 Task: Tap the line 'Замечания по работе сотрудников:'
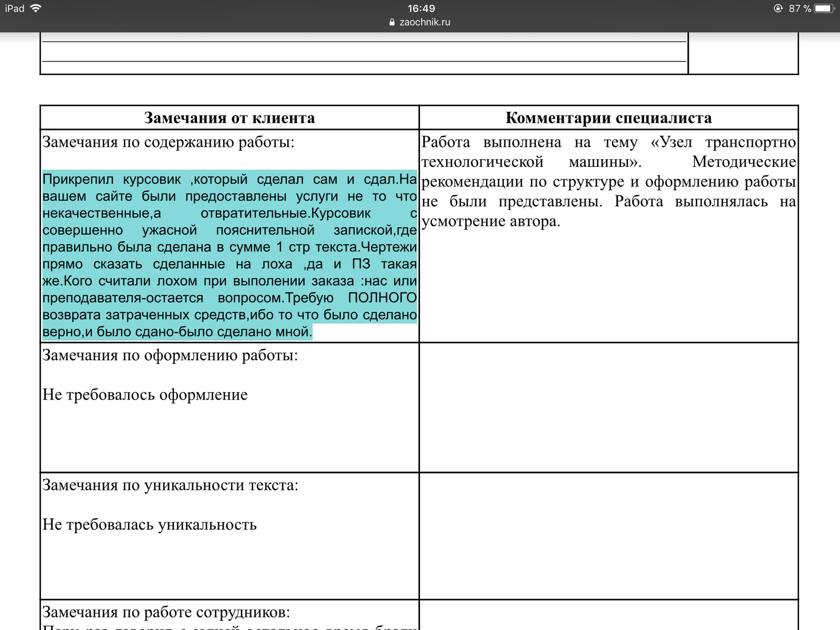coord(166,612)
